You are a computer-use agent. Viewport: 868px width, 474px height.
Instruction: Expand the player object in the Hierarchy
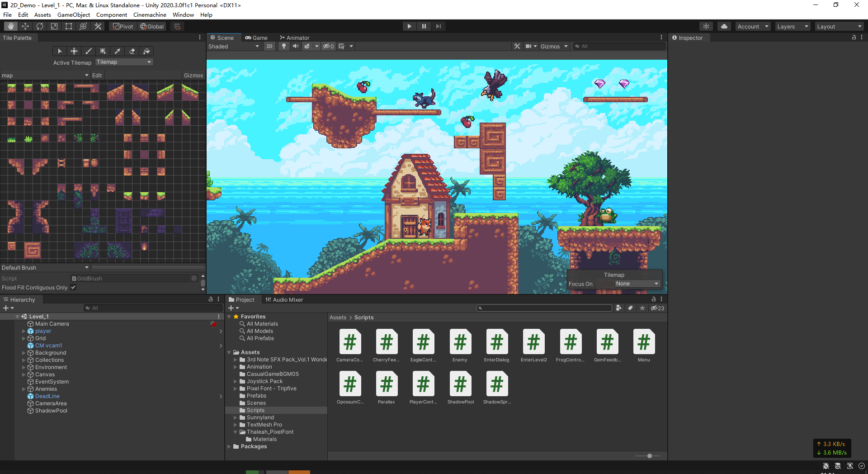pos(24,331)
